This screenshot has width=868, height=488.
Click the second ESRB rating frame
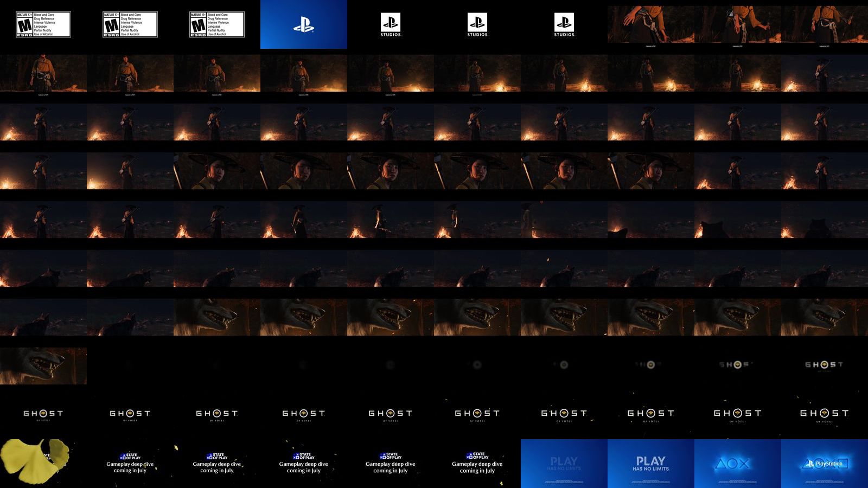coord(130,24)
